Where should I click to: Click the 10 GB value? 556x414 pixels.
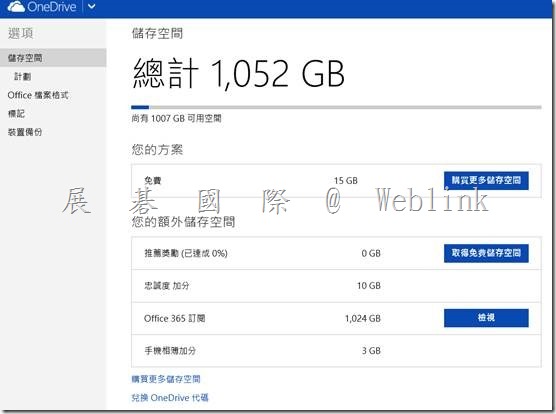(369, 286)
